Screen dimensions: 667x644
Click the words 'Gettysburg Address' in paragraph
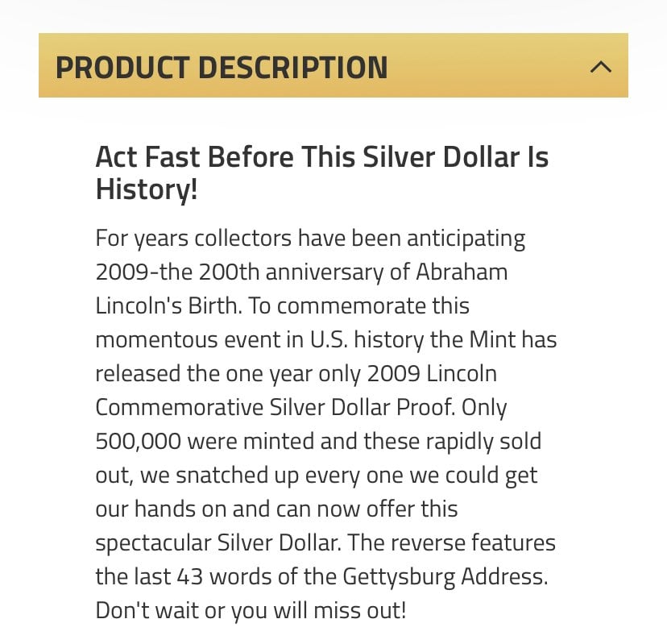[x=445, y=577]
